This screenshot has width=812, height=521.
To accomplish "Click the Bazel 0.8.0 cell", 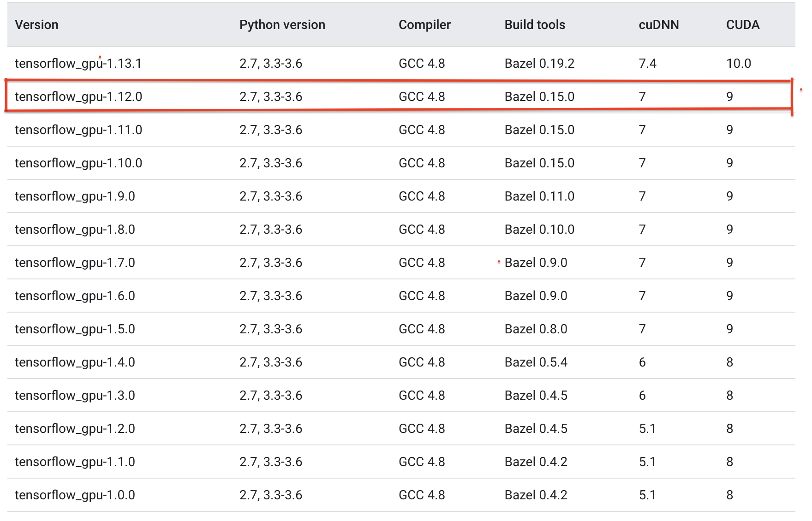I will 536,329.
